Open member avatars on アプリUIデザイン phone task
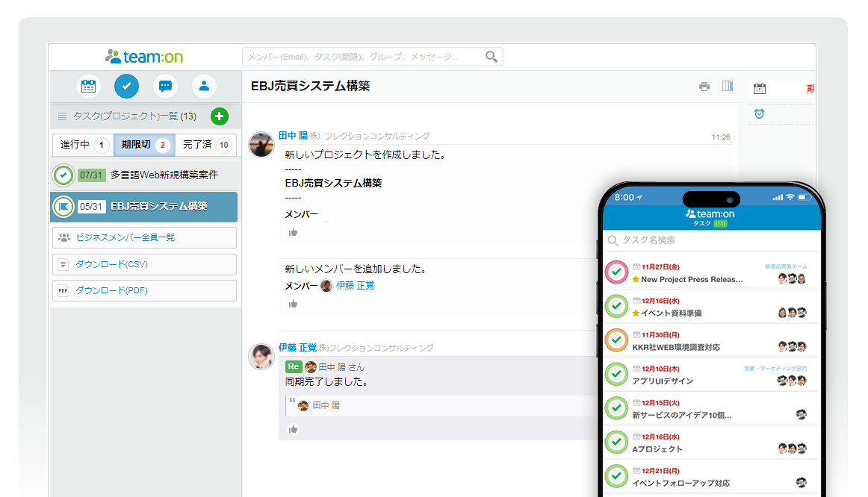The image size is (868, 497). pyautogui.click(x=792, y=381)
